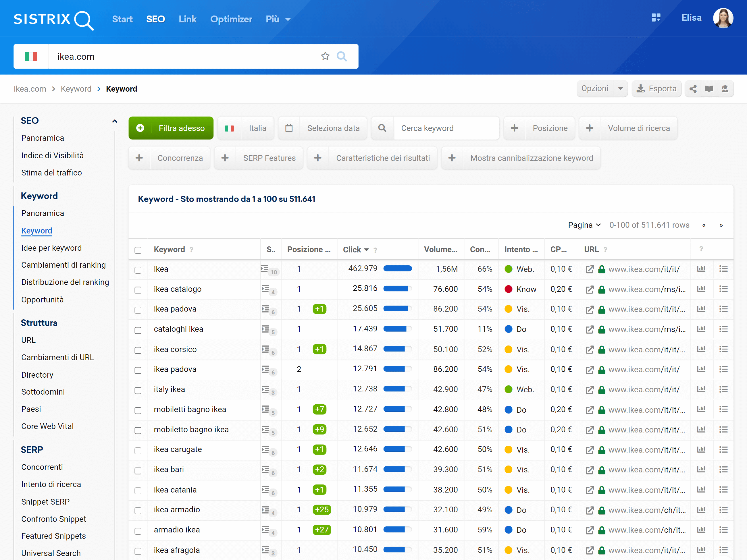Check the 'ikea carugate' row checkbox
This screenshot has height=560, width=747.
click(138, 451)
